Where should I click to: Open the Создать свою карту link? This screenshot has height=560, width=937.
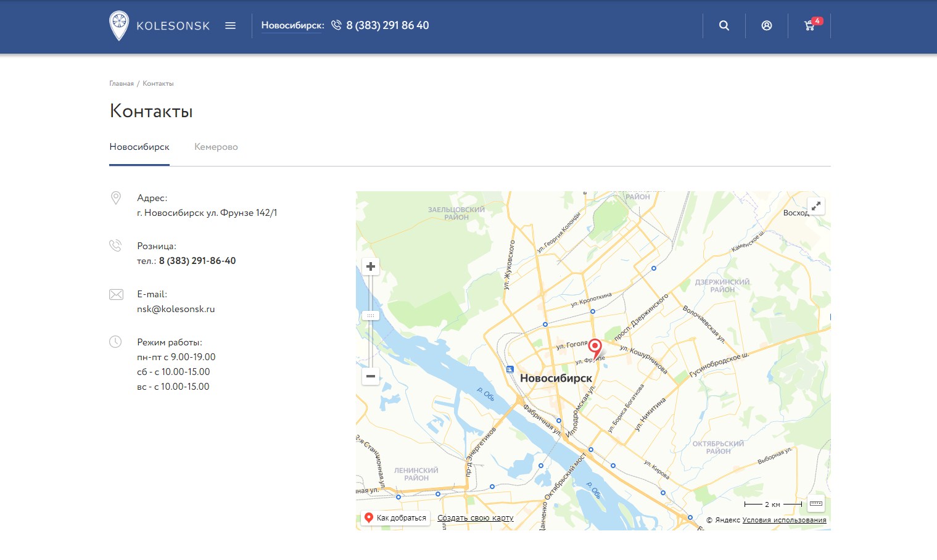[x=475, y=518]
